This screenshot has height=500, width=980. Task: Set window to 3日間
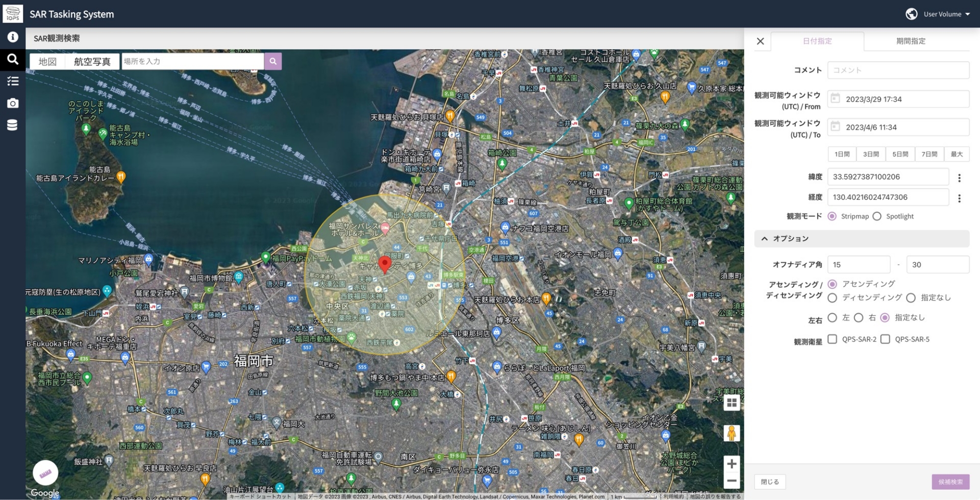coord(871,154)
